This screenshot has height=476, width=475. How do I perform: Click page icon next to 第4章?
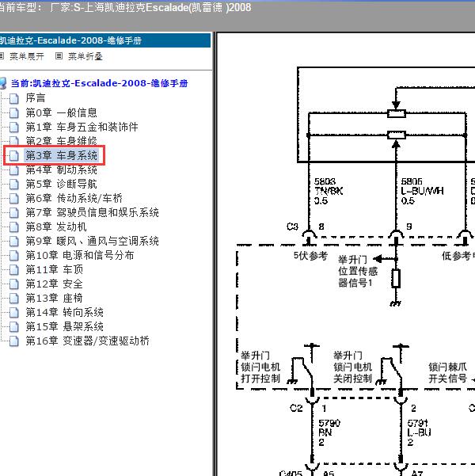[14, 170]
